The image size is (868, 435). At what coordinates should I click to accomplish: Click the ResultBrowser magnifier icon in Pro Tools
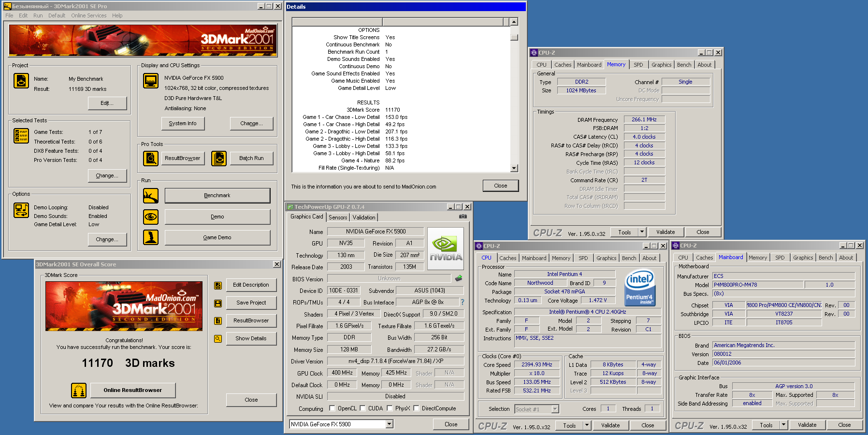151,159
